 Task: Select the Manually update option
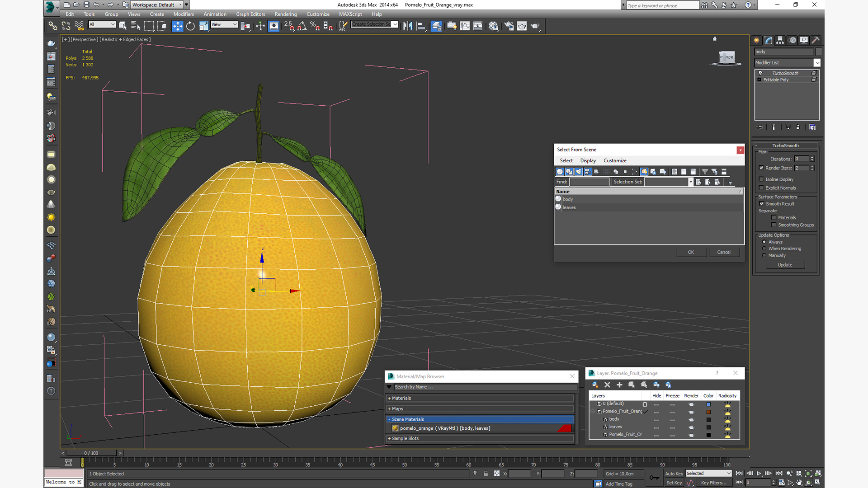pyautogui.click(x=764, y=255)
